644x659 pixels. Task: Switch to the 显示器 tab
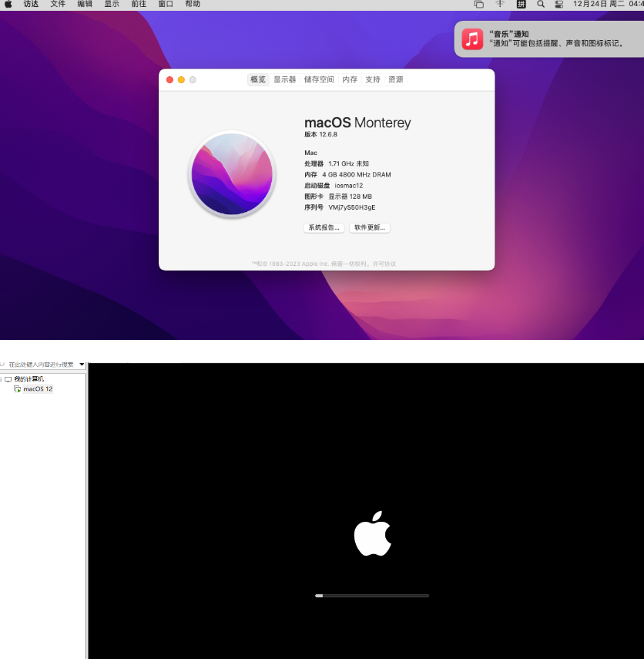(283, 79)
